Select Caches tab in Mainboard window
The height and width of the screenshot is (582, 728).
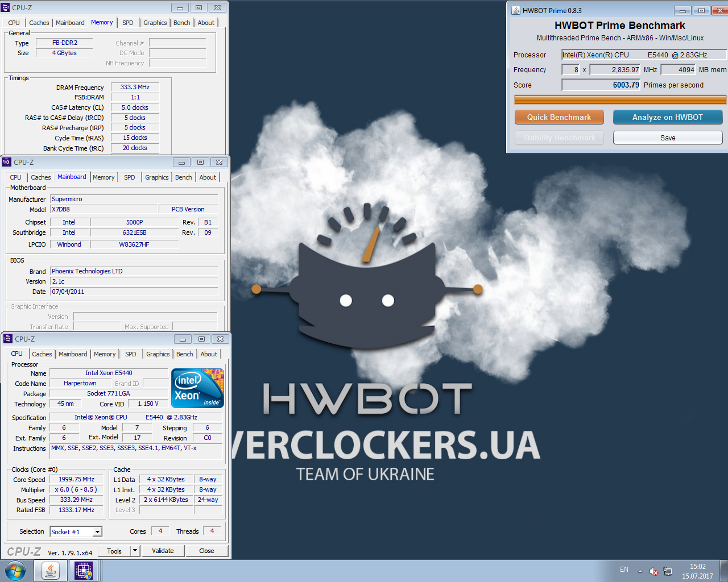41,177
